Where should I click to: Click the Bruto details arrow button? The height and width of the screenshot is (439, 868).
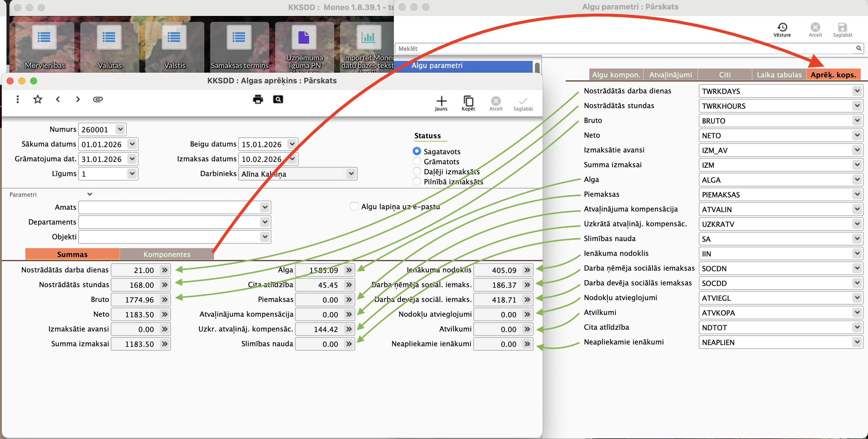164,299
